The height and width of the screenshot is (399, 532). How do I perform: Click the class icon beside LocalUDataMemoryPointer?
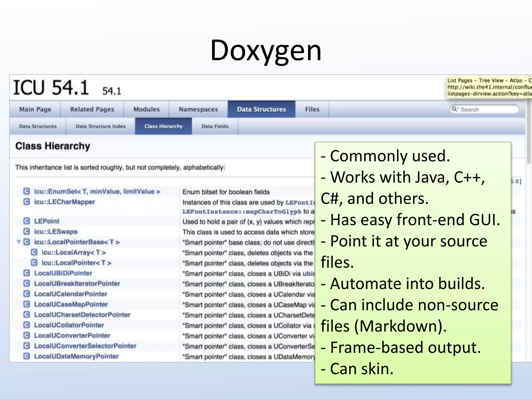(x=26, y=356)
